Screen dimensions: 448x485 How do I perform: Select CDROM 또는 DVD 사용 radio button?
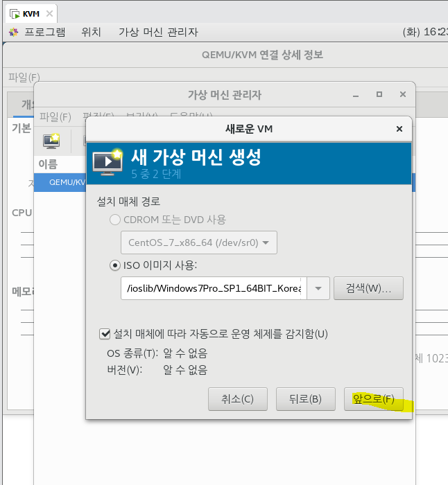(x=115, y=220)
